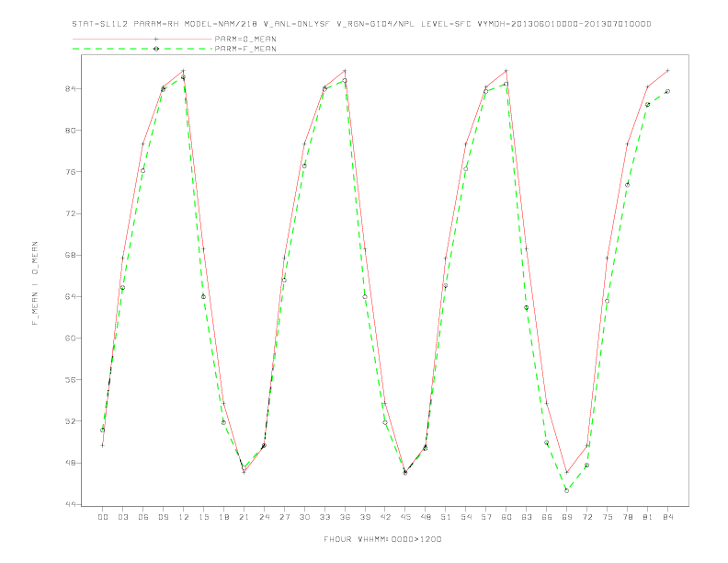Click the x-axis forecast hour label 09
728x563 pixels.
(163, 517)
